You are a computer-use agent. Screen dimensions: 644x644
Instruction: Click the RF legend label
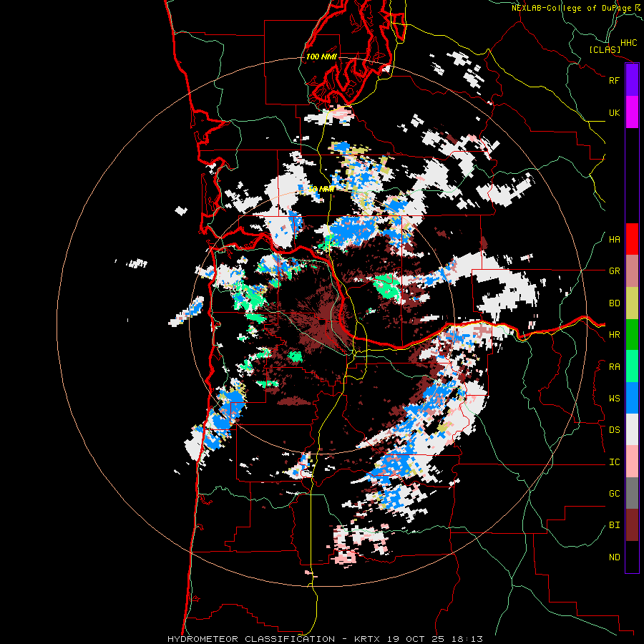[x=614, y=80]
